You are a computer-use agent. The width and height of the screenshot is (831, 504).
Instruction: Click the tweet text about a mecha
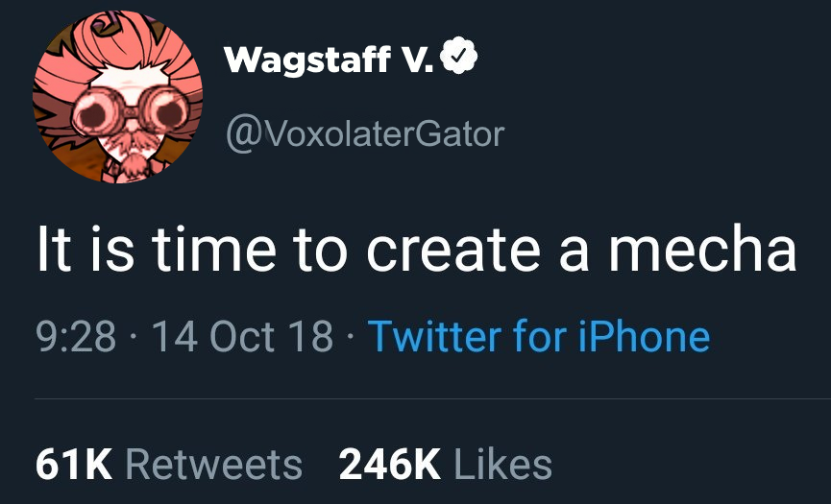[x=416, y=249]
